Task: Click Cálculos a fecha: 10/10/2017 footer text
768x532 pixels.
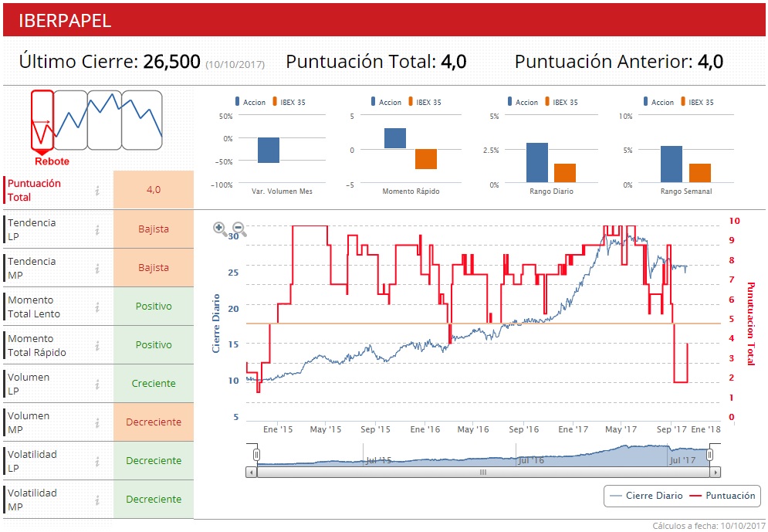Action: coord(709,526)
